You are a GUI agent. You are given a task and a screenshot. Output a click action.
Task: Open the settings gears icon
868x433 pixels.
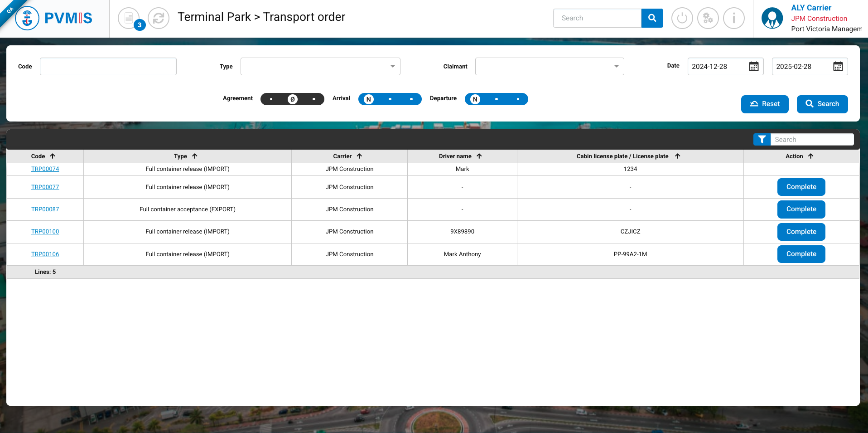[708, 18]
